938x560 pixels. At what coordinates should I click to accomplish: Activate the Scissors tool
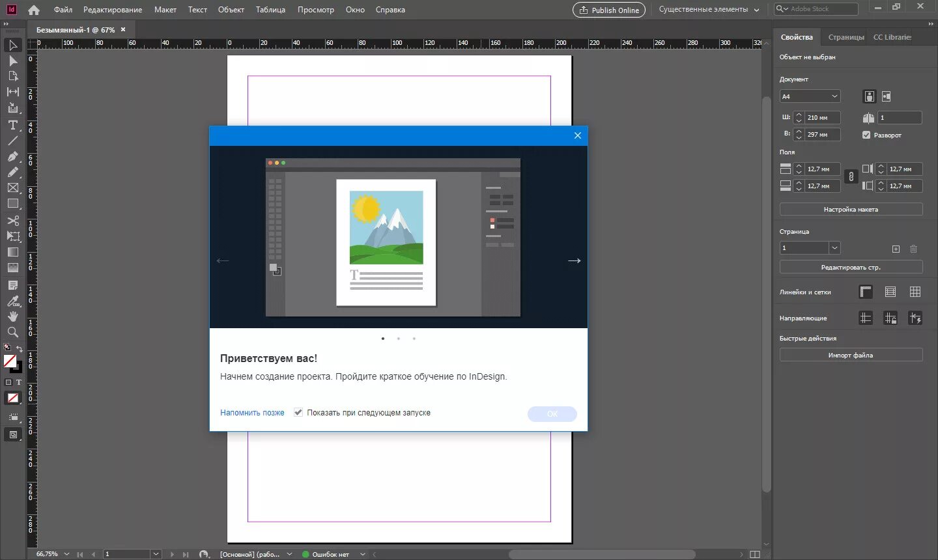pos(12,219)
